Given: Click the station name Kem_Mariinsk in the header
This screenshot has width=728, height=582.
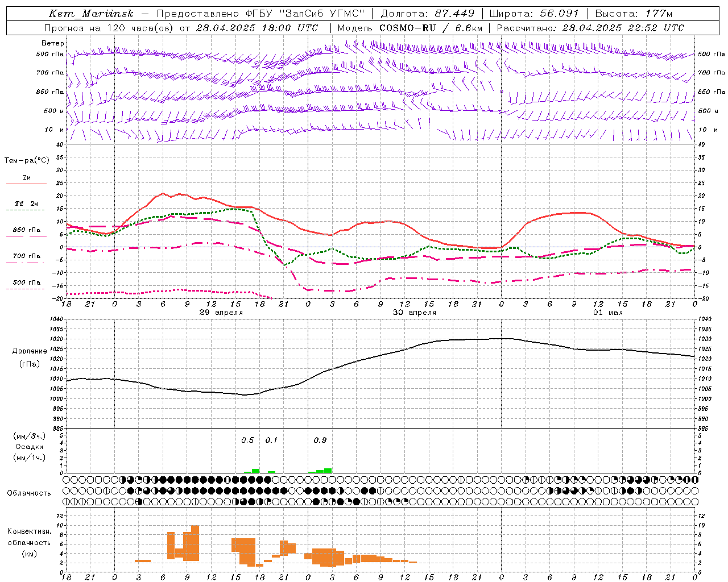Looking at the screenshot, I should click(91, 14).
